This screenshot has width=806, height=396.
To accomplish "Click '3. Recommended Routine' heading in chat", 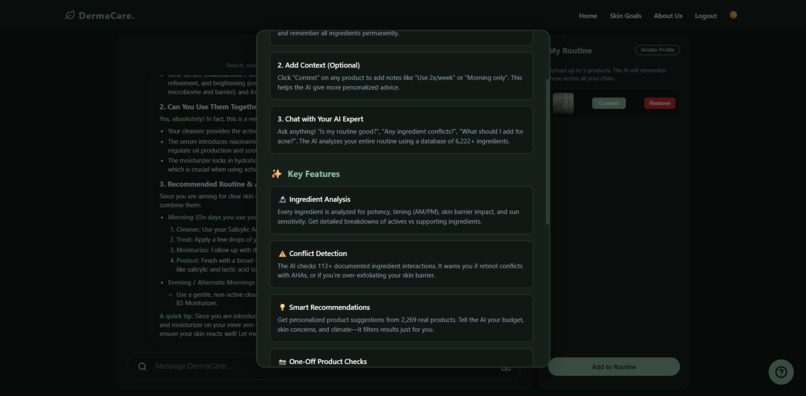I will point(208,184).
